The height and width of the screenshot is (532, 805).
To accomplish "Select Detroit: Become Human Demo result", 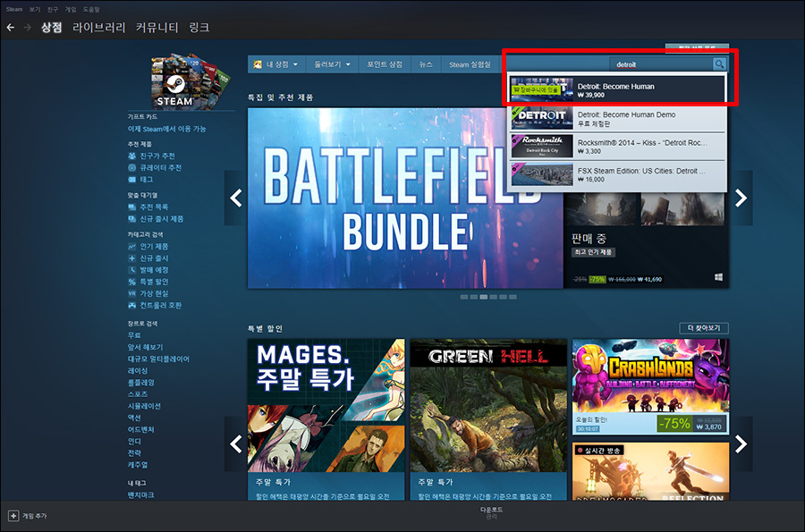I will coord(618,119).
